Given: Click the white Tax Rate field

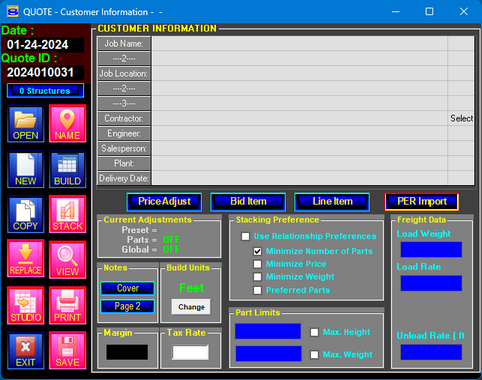Looking at the screenshot, I should point(190,352).
